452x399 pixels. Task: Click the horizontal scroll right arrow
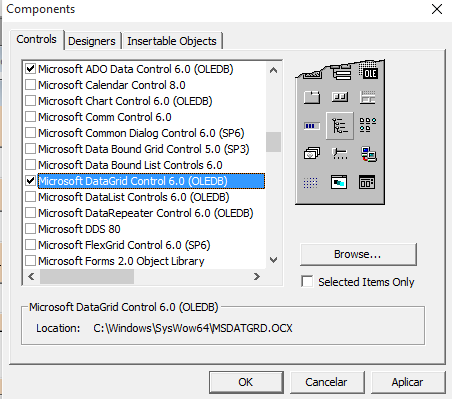257,276
